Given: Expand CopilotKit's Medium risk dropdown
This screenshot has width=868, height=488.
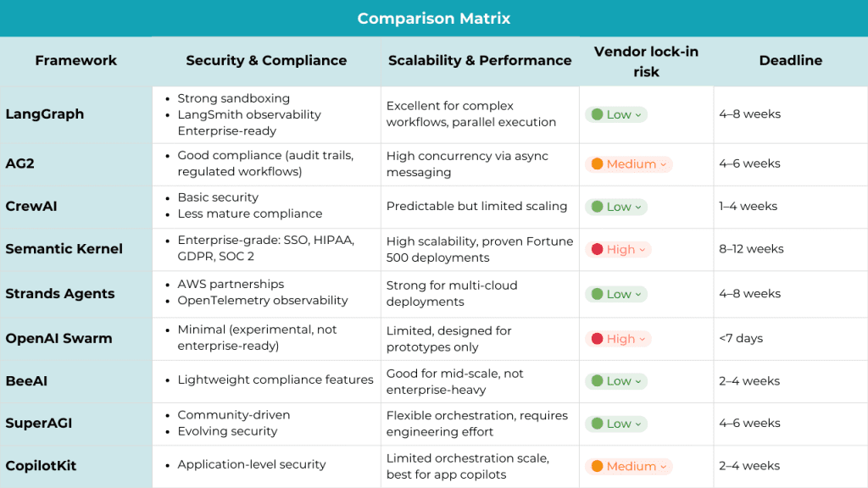Looking at the screenshot, I should [x=629, y=466].
